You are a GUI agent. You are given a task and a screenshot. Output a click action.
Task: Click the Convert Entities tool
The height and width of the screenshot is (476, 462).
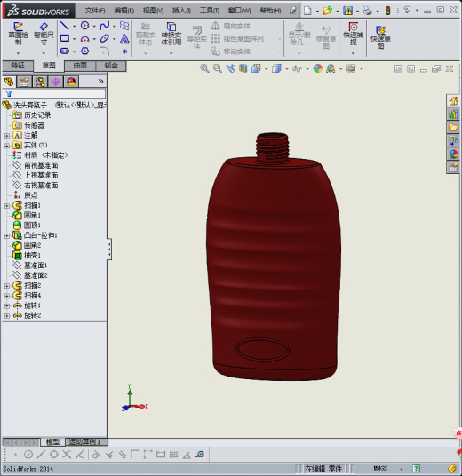(171, 34)
